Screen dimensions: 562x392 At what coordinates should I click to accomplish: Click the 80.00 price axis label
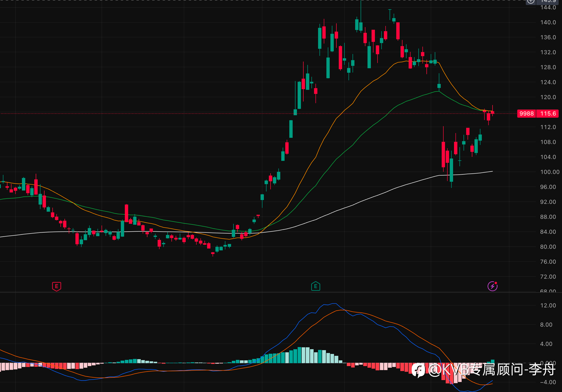pyautogui.click(x=548, y=247)
